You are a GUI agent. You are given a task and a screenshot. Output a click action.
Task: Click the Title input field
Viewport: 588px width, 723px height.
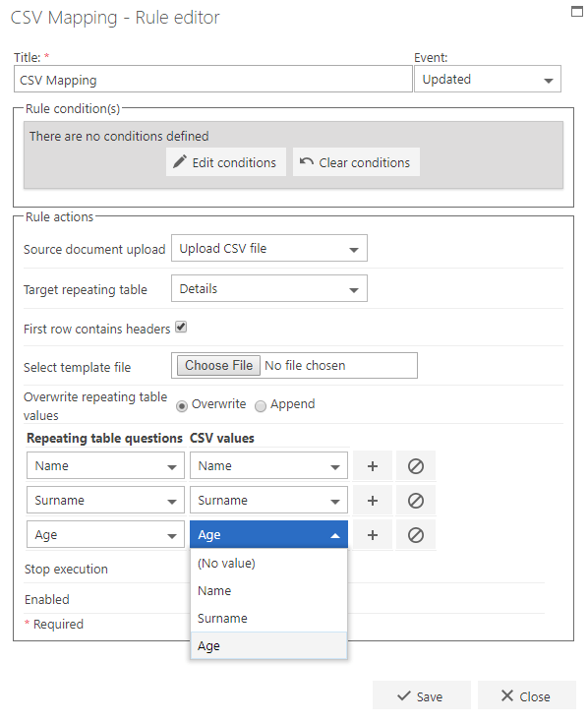tap(213, 80)
